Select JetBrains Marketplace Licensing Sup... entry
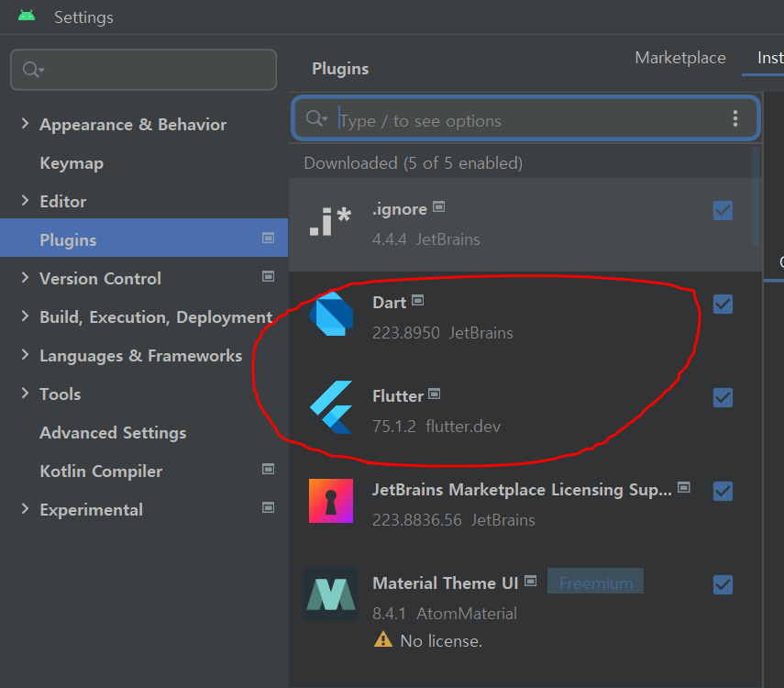The height and width of the screenshot is (688, 784). [x=522, y=490]
